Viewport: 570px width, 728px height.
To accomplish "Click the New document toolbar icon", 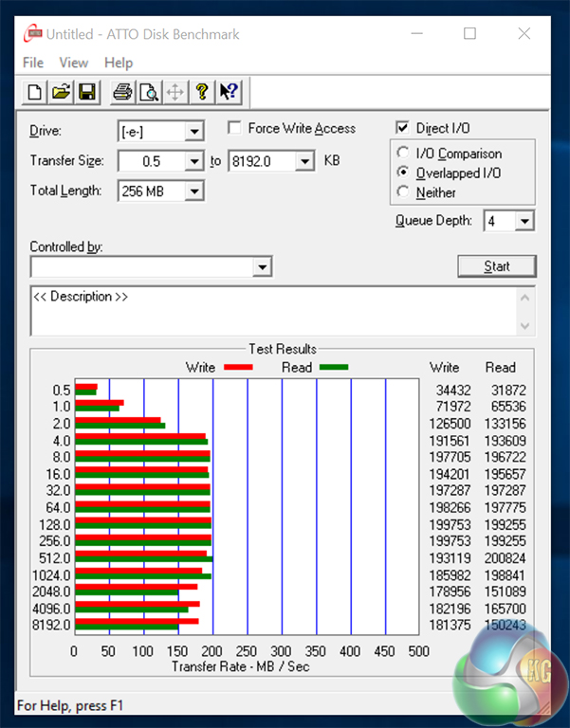I will point(34,92).
